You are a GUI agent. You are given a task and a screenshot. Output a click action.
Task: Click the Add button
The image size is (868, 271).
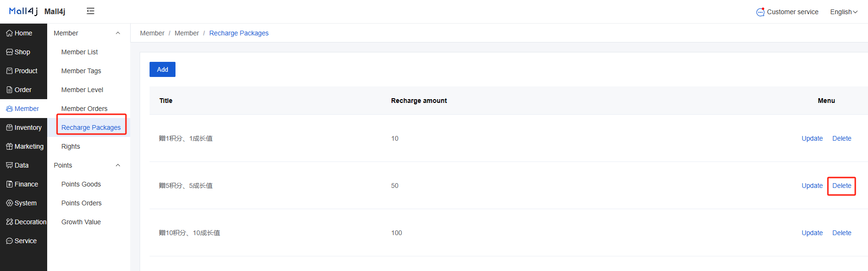(x=162, y=69)
